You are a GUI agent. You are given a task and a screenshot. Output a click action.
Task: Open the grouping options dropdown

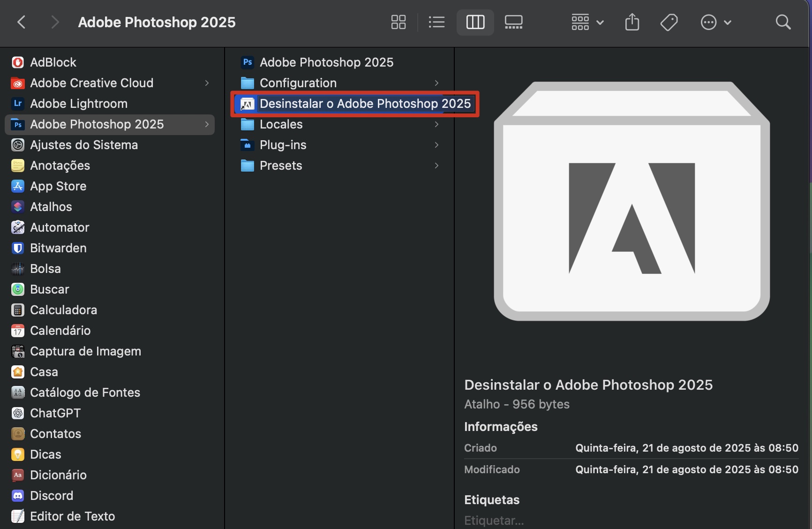point(586,22)
